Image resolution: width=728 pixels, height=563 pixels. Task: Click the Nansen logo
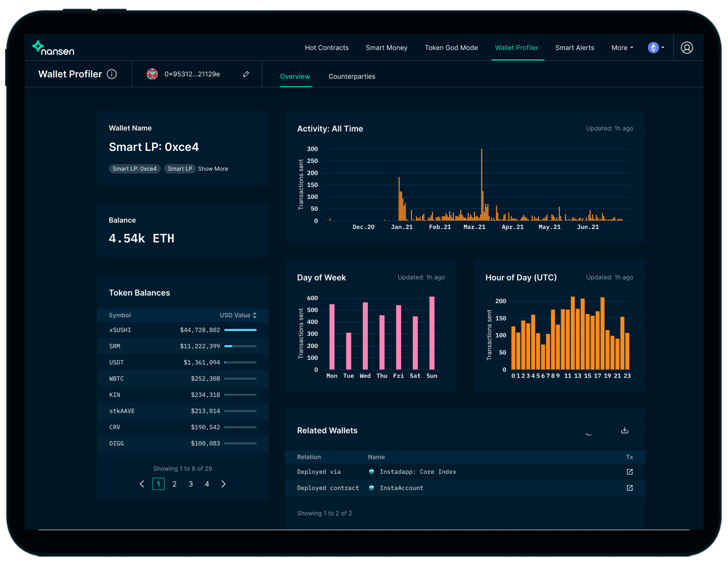coord(53,48)
